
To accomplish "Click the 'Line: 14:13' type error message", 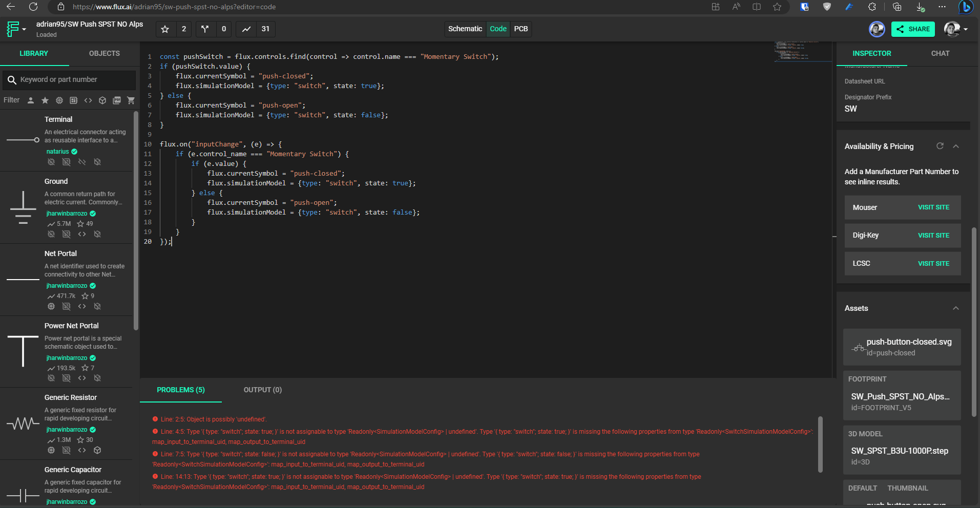I will pos(427,482).
